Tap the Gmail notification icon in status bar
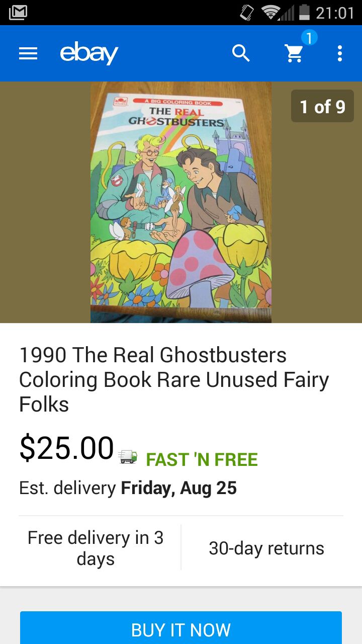Image resolution: width=362 pixels, height=644 pixels. click(x=18, y=13)
